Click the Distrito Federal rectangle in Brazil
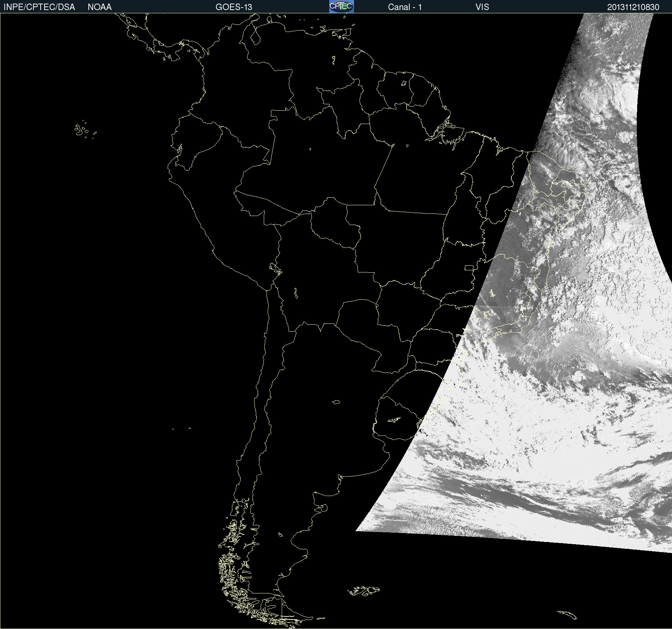This screenshot has width=672, height=629. (469, 267)
